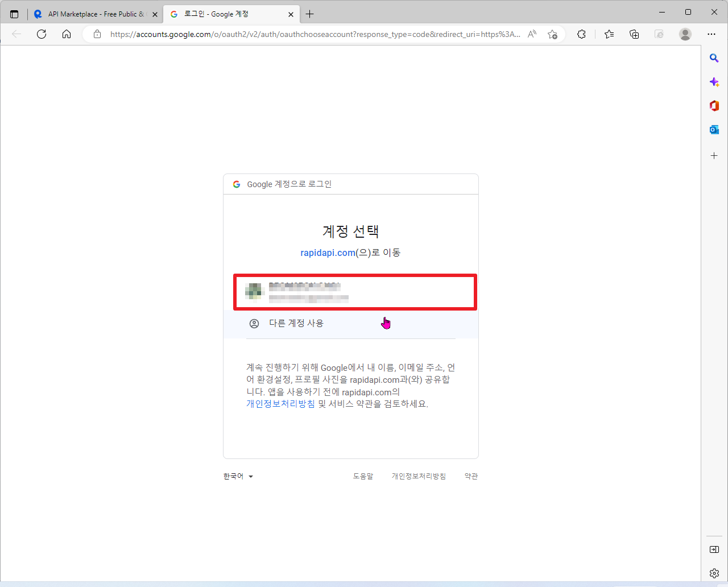Click the blurred account profile picture
The image size is (728, 587).
coord(254,291)
